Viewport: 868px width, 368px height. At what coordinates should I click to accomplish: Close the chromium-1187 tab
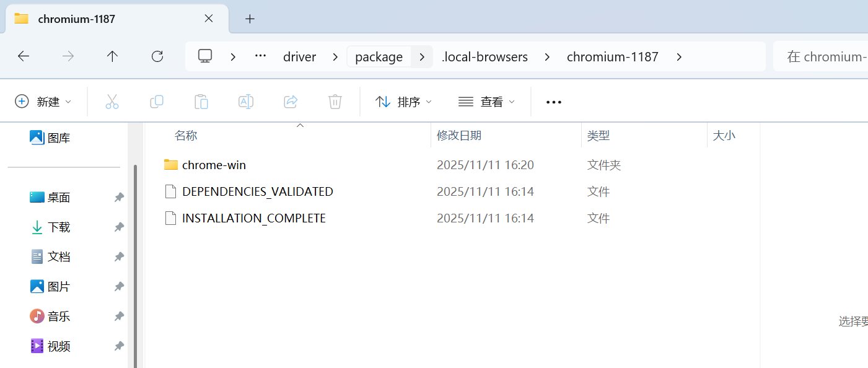click(209, 19)
